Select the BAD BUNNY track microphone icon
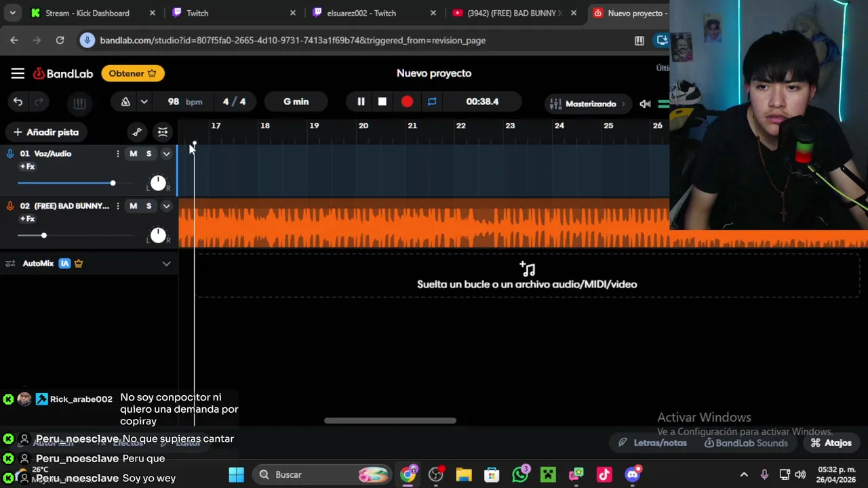The image size is (868, 488). click(10, 206)
